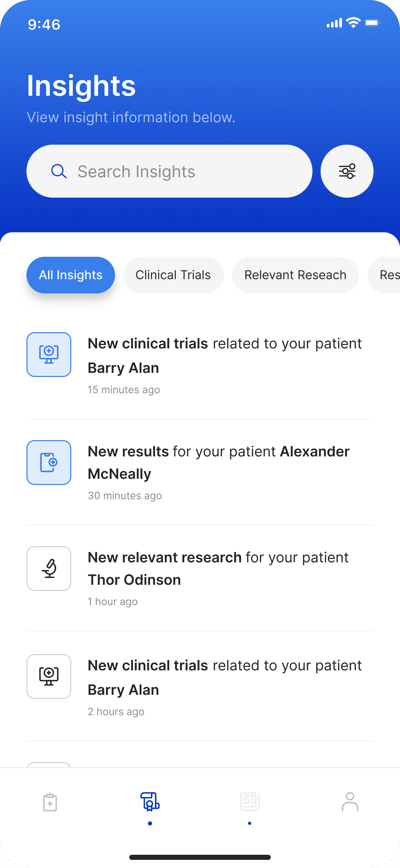The width and height of the screenshot is (400, 868).
Task: Tap the magnifying glass search icon
Action: click(x=59, y=171)
